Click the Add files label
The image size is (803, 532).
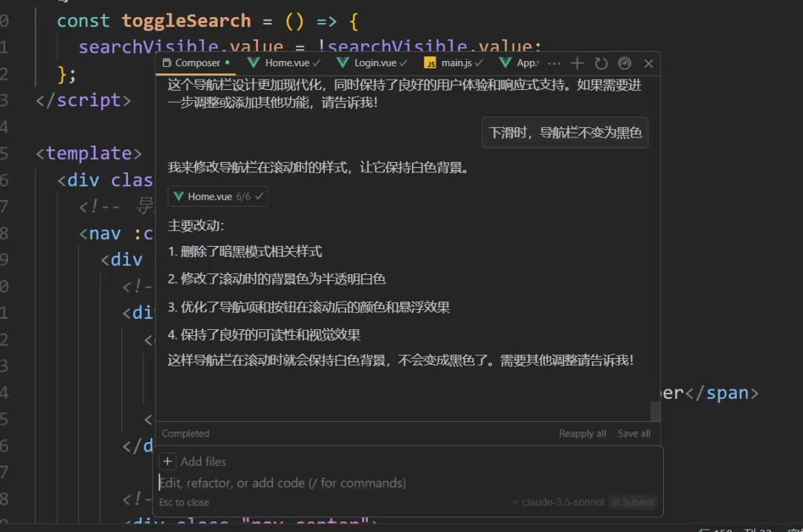[x=203, y=462]
